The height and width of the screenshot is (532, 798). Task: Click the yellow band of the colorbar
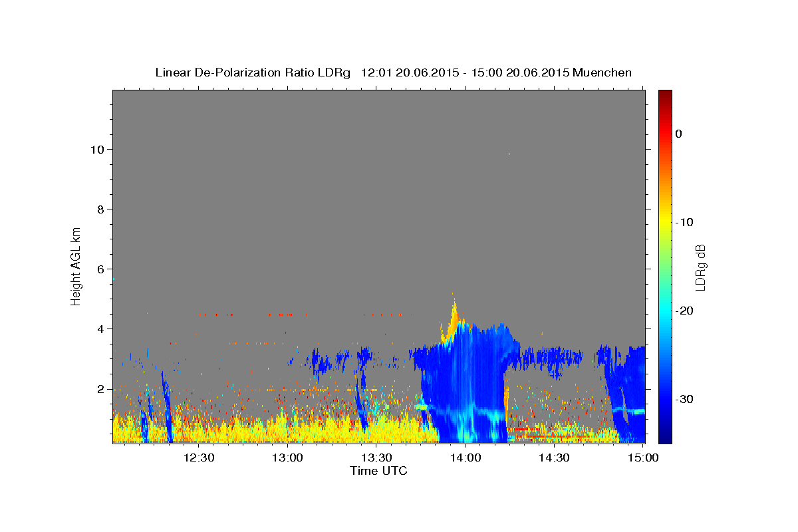point(665,222)
